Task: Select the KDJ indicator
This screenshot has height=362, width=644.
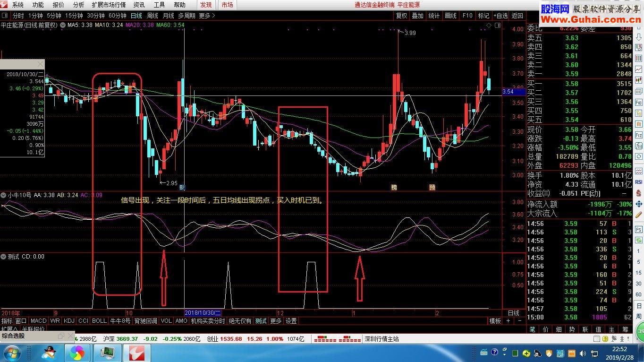Action: pos(69,321)
